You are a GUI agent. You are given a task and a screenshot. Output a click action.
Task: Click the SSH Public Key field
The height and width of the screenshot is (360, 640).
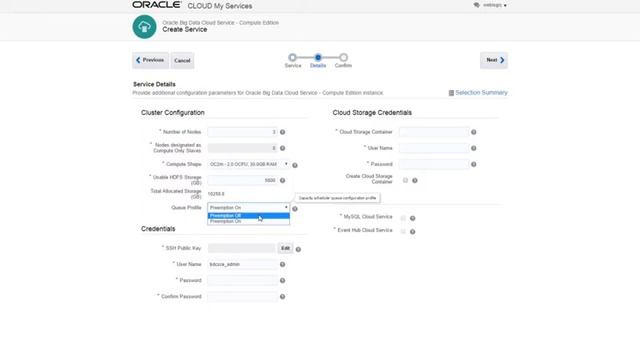click(242, 248)
